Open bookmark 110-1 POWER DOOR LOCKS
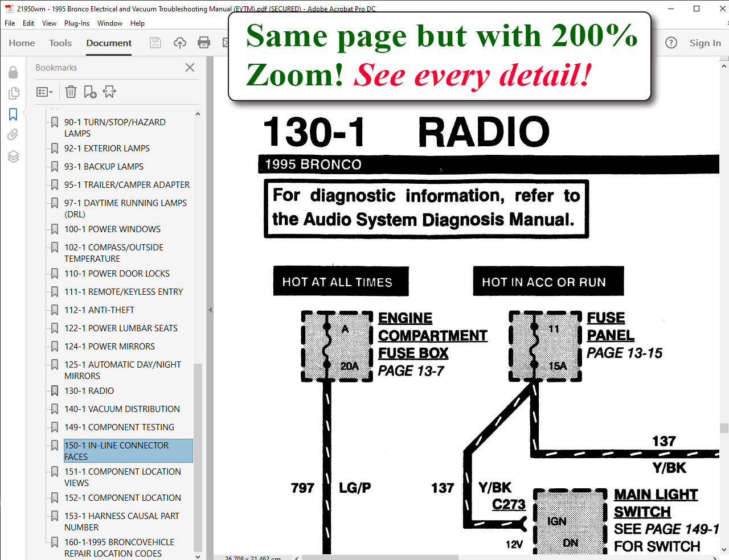 [117, 273]
